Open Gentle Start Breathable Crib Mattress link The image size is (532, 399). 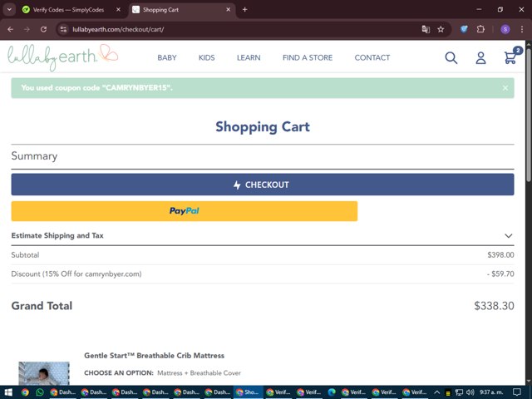click(x=154, y=356)
